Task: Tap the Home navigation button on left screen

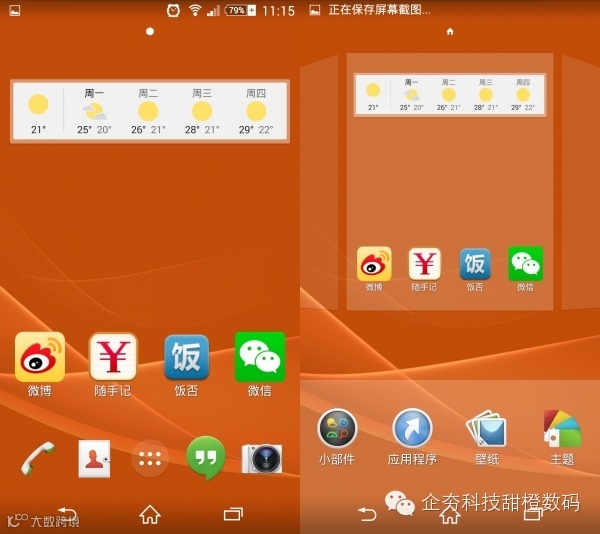Action: click(x=150, y=514)
